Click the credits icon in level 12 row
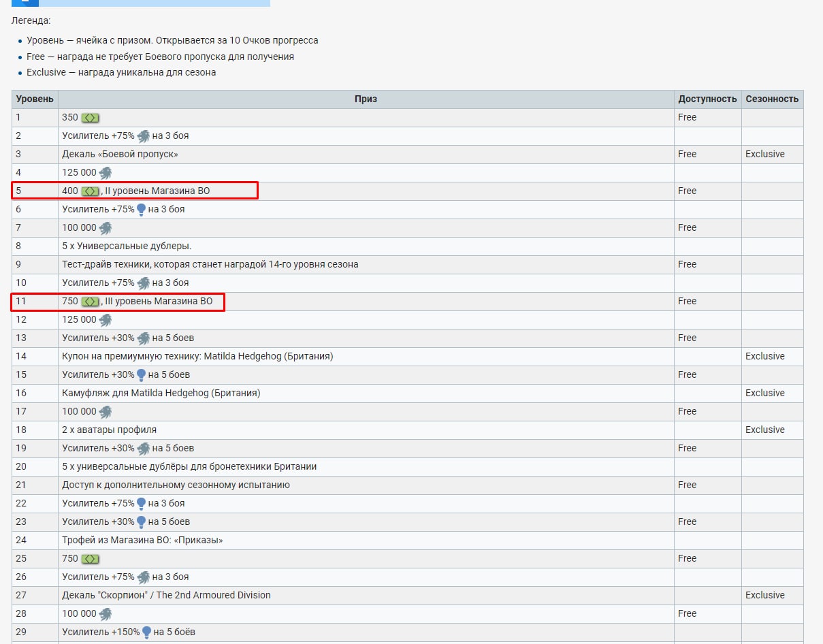Screen dimensions: 823x644 [105, 320]
